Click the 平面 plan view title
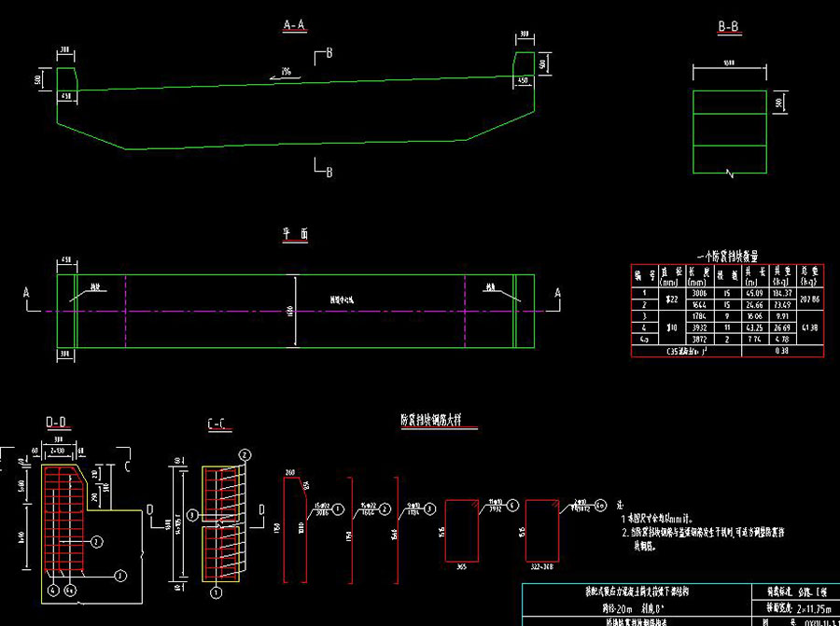 (x=296, y=234)
